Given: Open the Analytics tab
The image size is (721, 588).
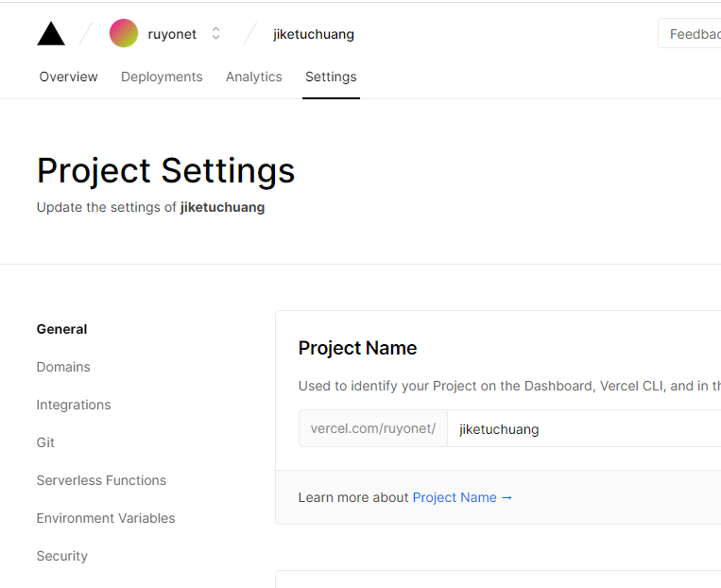Looking at the screenshot, I should [x=254, y=77].
